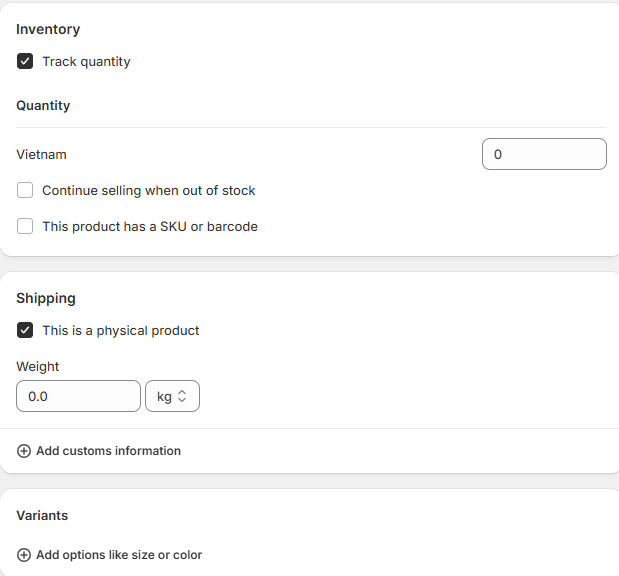
Task: Click the Weight value input field
Action: [78, 396]
